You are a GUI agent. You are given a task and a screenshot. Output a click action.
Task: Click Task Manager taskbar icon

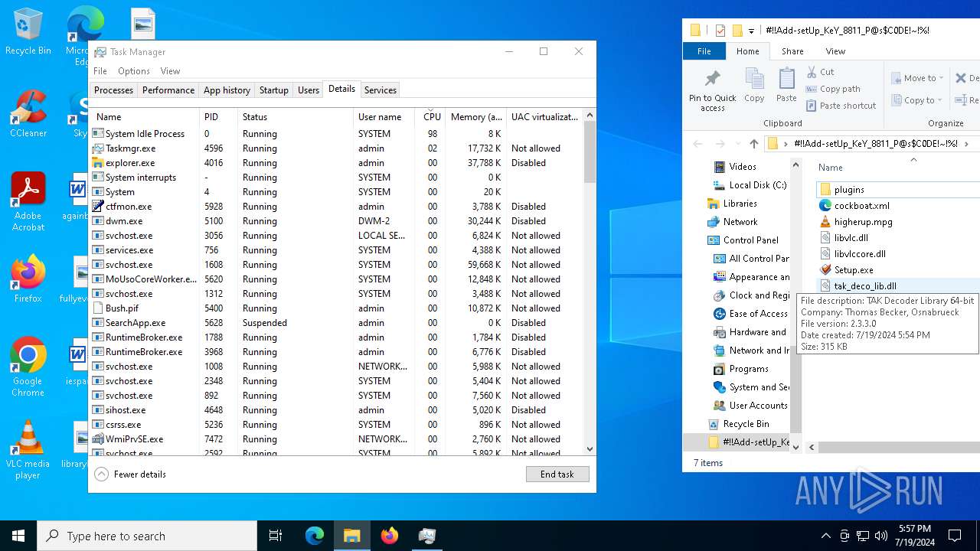(x=427, y=536)
